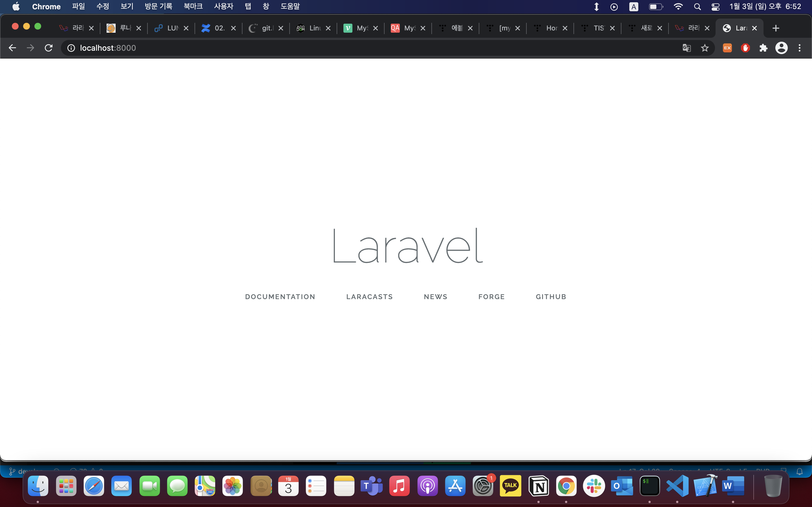Screen dimensions: 812x507
Task: Open the DOCUMENTATION link
Action: (x=280, y=297)
